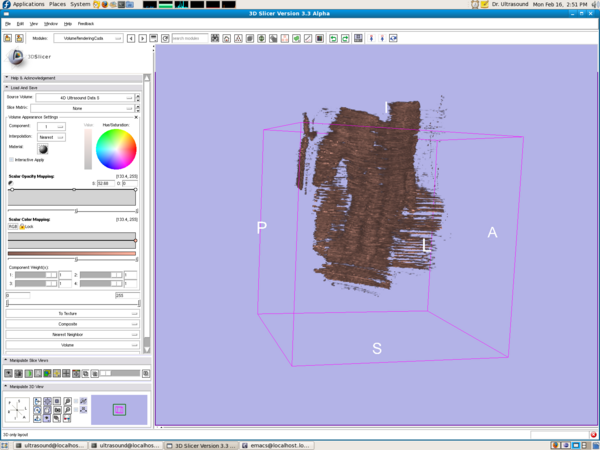The image size is (600, 450).
Task: Open the File menu
Action: point(6,22)
